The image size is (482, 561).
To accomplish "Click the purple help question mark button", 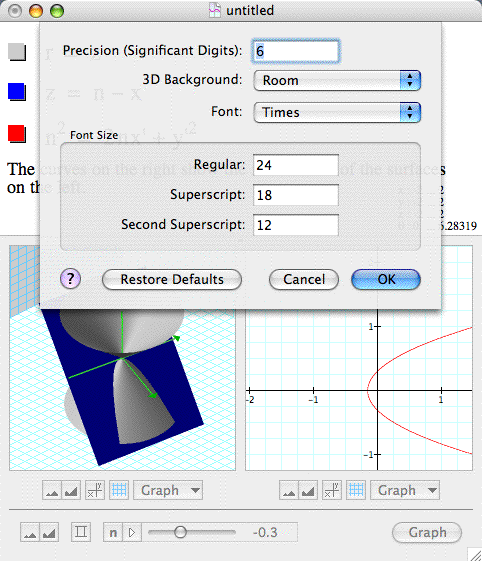I will [x=70, y=279].
